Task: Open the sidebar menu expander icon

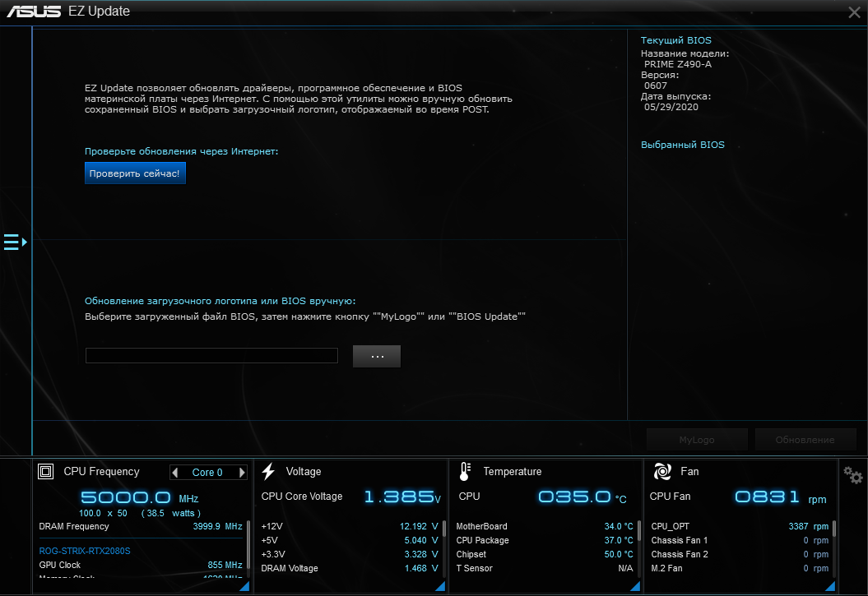Action: tap(15, 243)
